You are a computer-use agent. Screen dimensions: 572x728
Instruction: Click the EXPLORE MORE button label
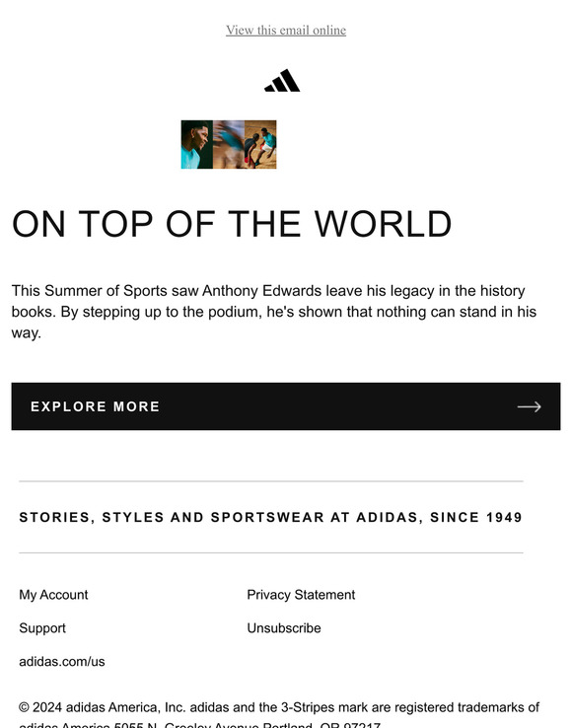pos(96,406)
